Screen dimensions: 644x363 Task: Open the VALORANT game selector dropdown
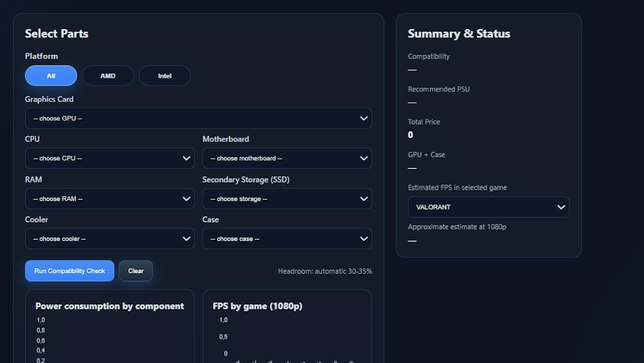[x=488, y=207]
